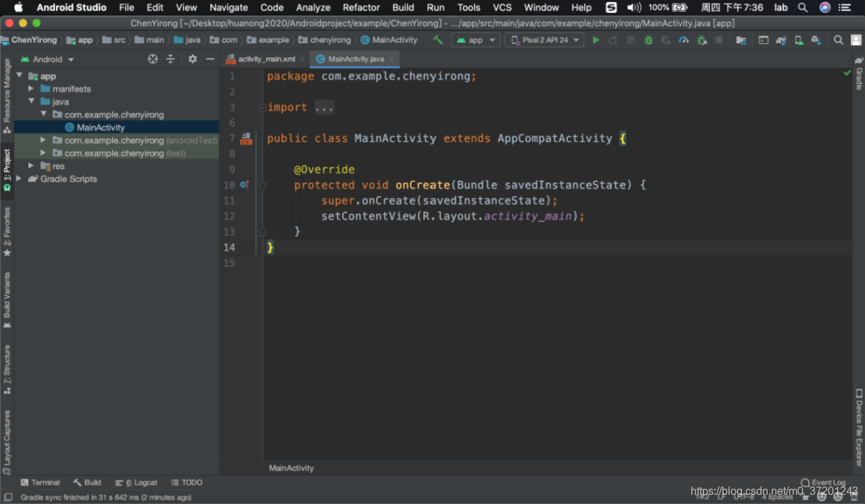Screen dimensions: 865x504
Task: Click the user account avatar icon
Action: [x=856, y=40]
